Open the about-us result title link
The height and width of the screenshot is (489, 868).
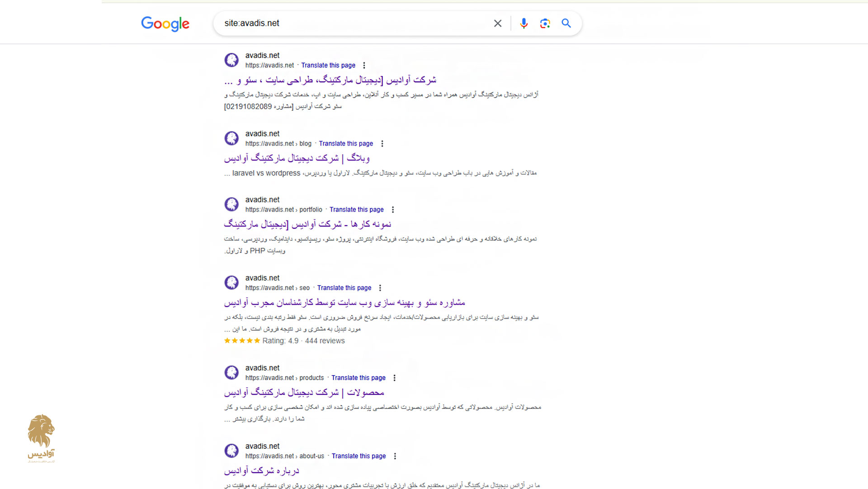tap(261, 470)
